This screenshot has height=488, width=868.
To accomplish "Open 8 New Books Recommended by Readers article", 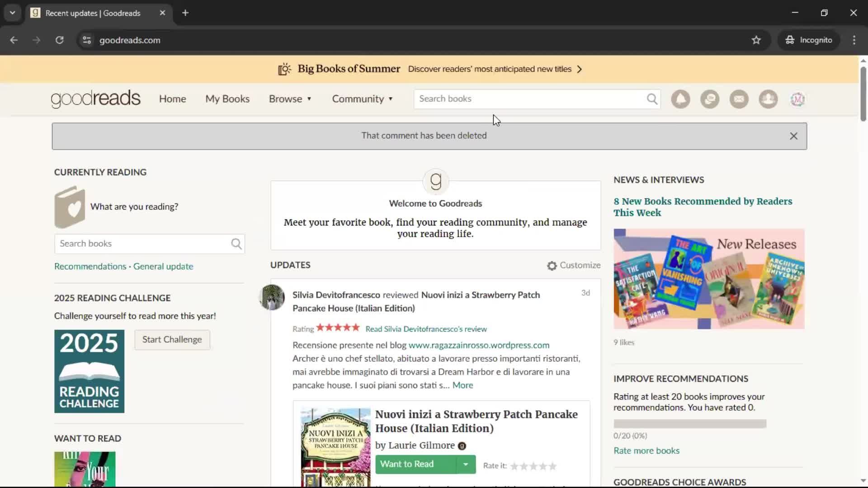I will (703, 207).
